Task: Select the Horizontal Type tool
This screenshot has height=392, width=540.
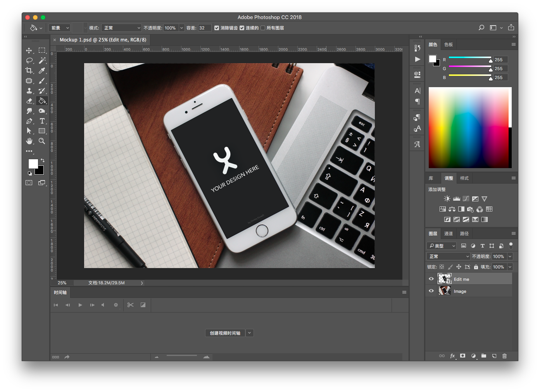Action: [x=42, y=121]
